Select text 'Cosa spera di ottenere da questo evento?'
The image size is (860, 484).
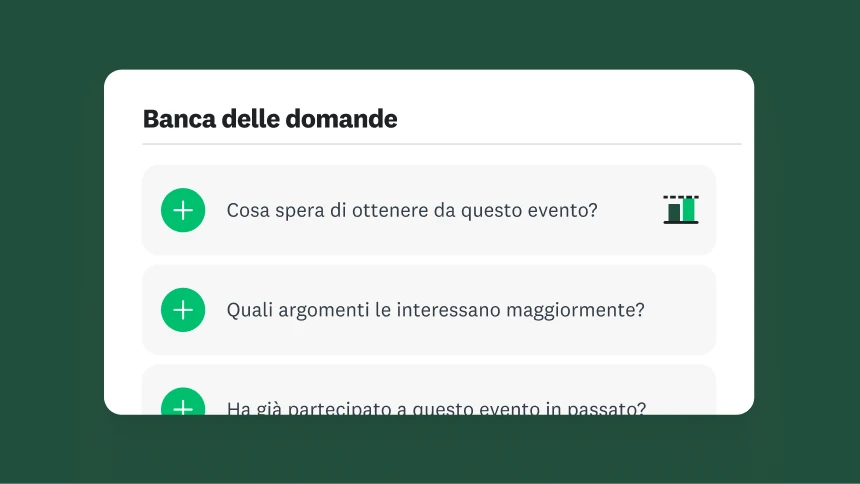click(x=412, y=211)
